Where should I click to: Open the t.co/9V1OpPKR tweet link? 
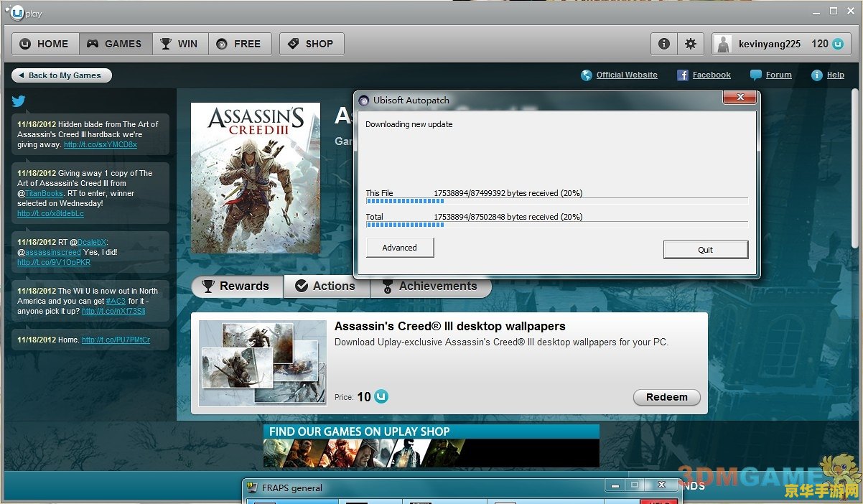point(54,262)
